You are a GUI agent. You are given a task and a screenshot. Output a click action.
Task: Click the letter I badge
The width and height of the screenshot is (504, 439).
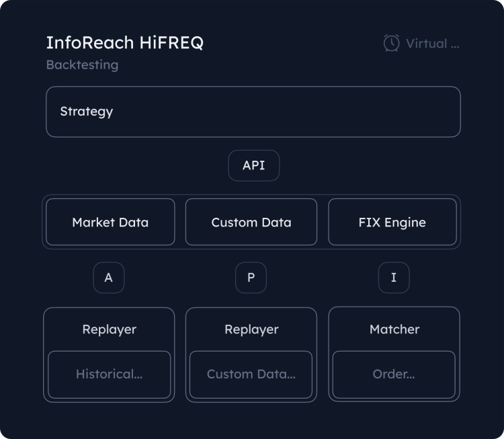[x=394, y=278]
